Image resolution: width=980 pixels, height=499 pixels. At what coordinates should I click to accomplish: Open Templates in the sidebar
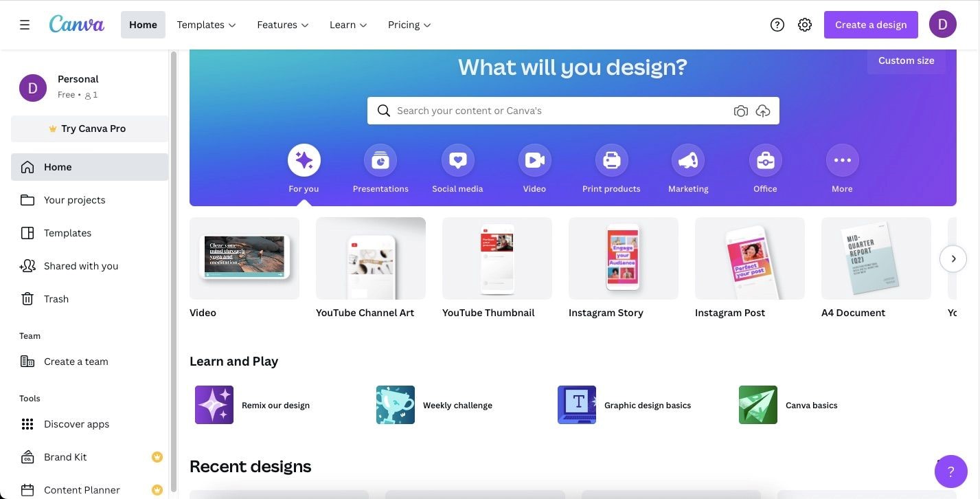(x=89, y=233)
